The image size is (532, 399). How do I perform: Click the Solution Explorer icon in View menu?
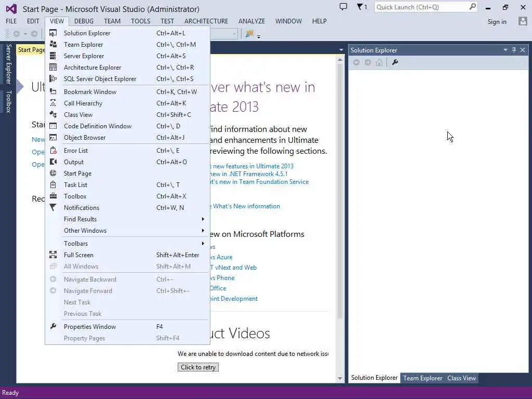(53, 33)
